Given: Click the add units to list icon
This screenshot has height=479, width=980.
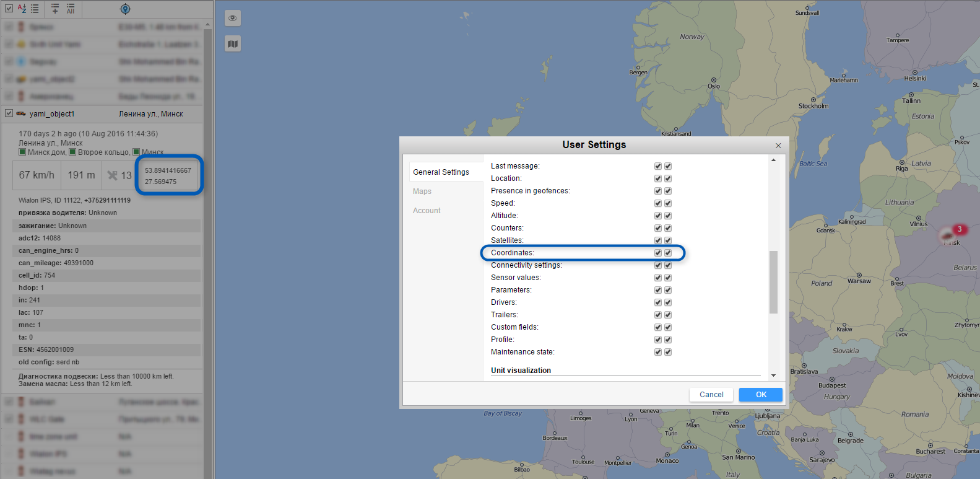Looking at the screenshot, I should [x=55, y=9].
